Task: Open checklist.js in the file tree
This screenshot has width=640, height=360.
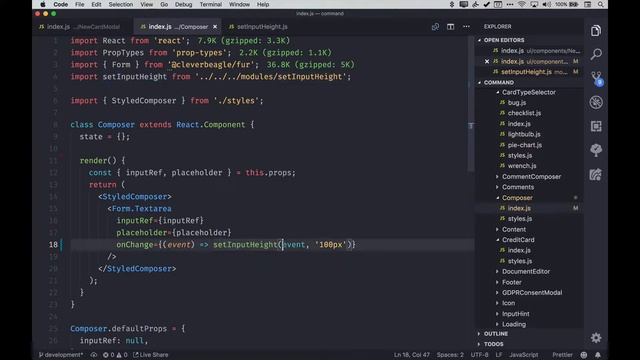Action: pyautogui.click(x=524, y=113)
